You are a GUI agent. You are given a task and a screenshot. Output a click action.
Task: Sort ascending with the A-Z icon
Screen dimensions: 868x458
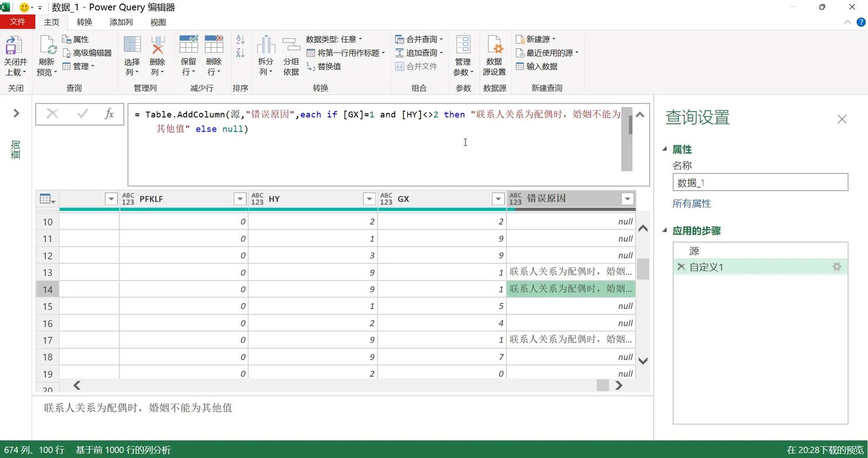pyautogui.click(x=241, y=40)
